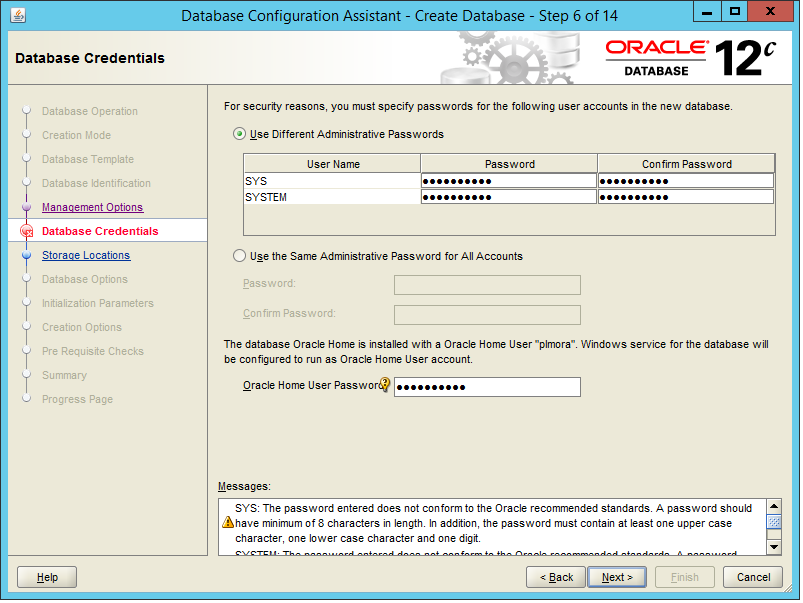Viewport: 803px width, 603px height.
Task: Click the Storage Locations step bullet
Action: point(27,255)
